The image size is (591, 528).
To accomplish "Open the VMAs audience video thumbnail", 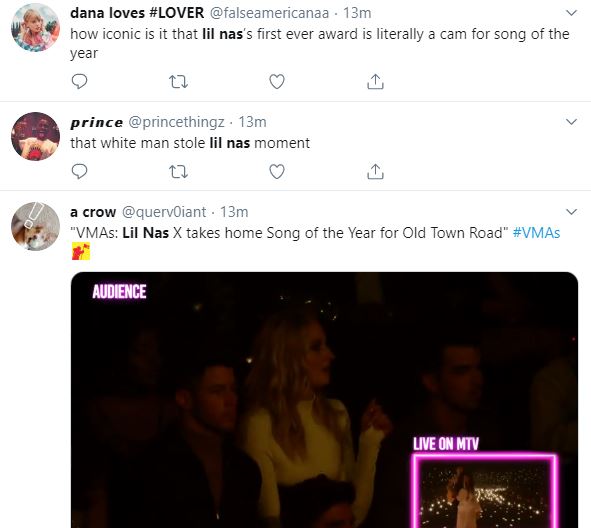I will tap(324, 399).
